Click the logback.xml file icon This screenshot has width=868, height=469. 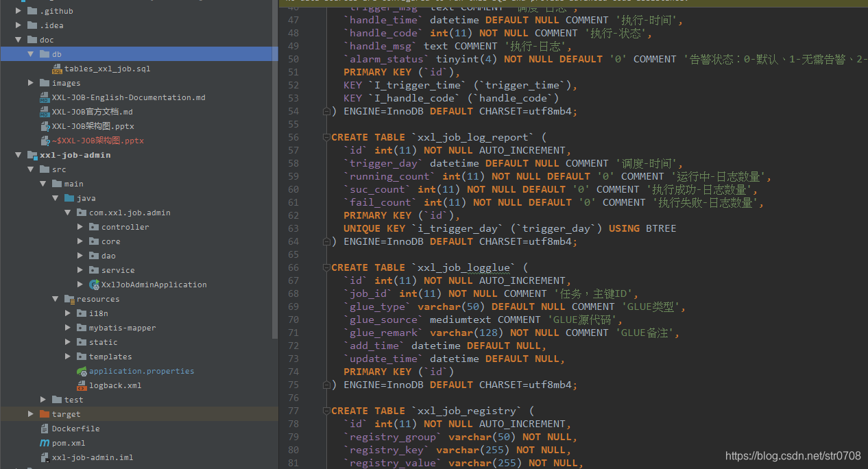[x=82, y=385]
